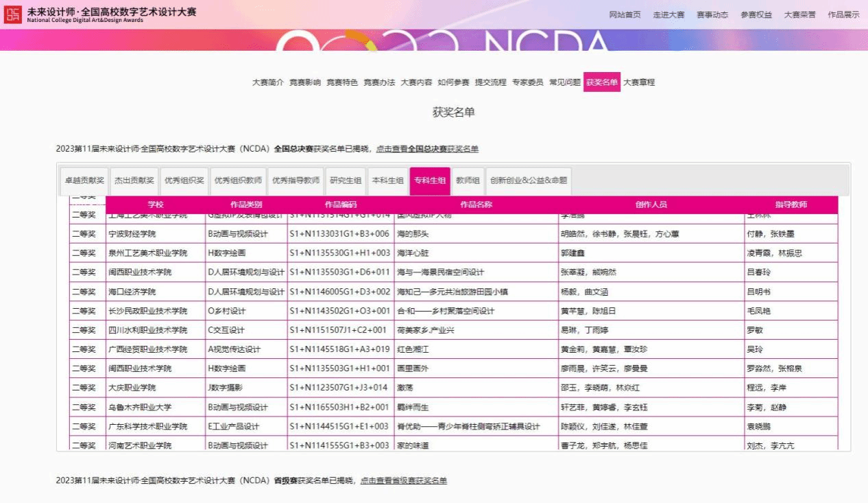The height and width of the screenshot is (503, 868).
Task: Open the 创新创业&公益&命题 tab
Action: pos(529,181)
